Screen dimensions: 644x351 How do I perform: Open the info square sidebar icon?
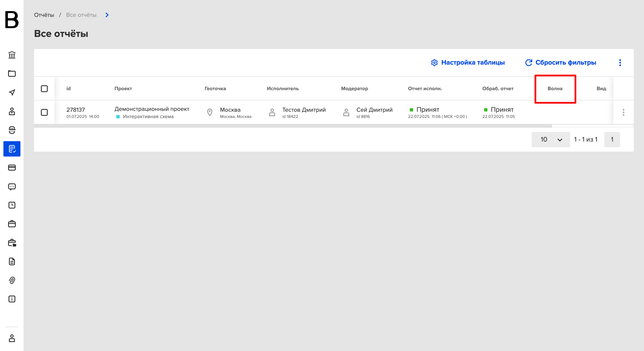point(12,299)
